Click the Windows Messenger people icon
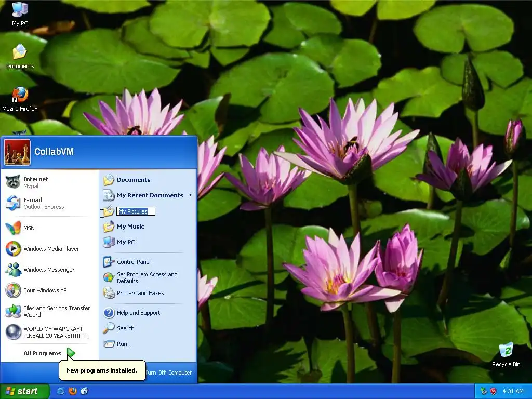 tap(13, 270)
